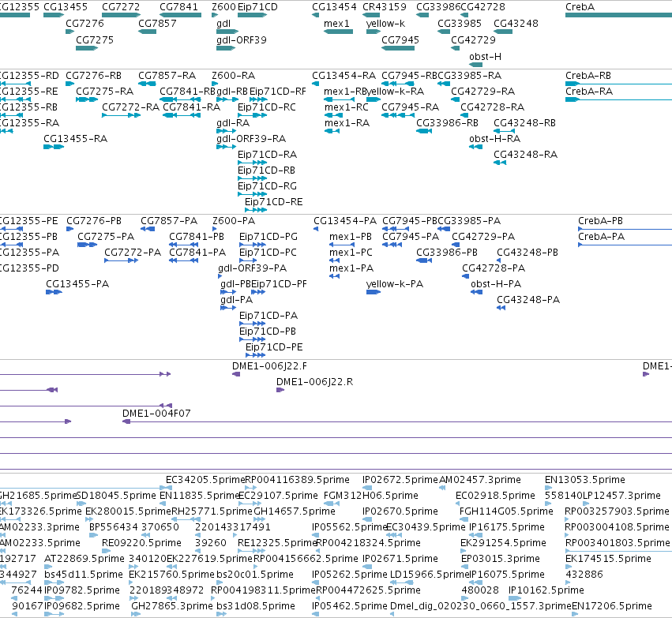Click transcript CG7276-RB

point(93,76)
